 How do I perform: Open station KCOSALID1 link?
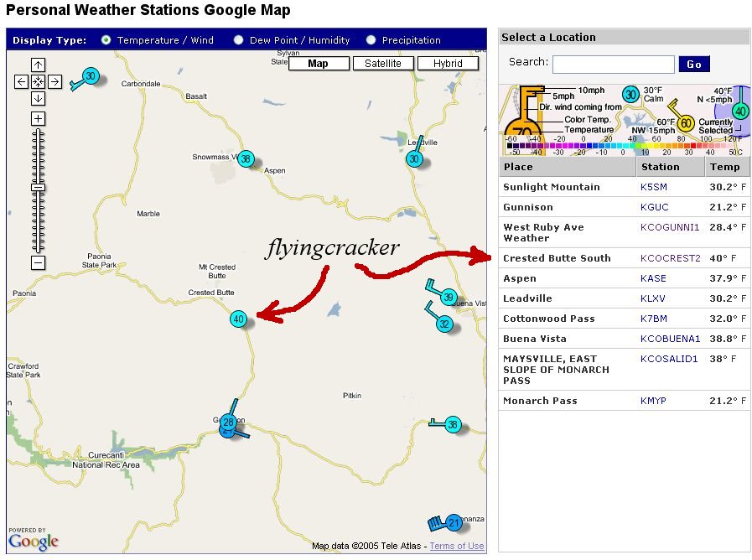point(669,359)
